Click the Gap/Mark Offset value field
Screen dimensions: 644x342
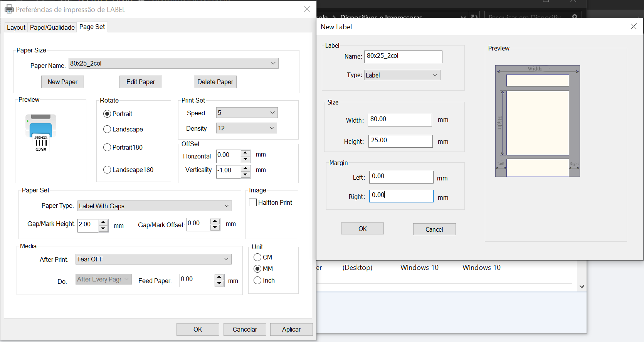198,224
